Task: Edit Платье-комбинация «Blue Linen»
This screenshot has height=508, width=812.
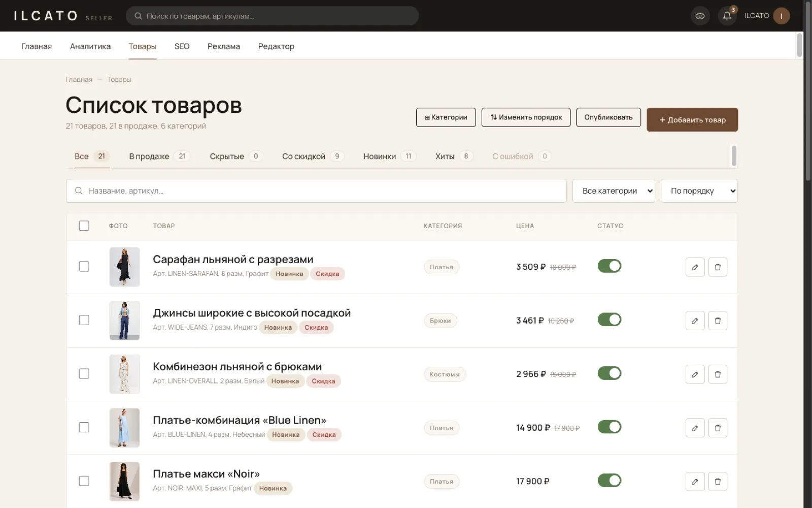Action: [695, 428]
